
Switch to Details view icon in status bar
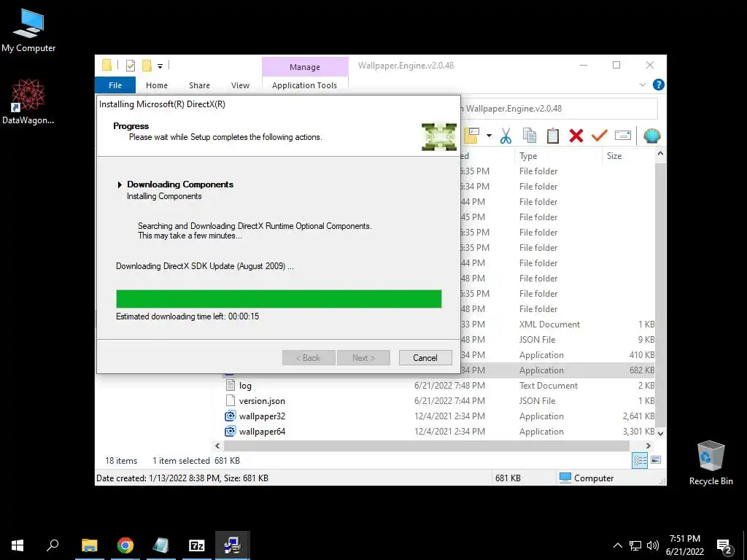pos(640,460)
